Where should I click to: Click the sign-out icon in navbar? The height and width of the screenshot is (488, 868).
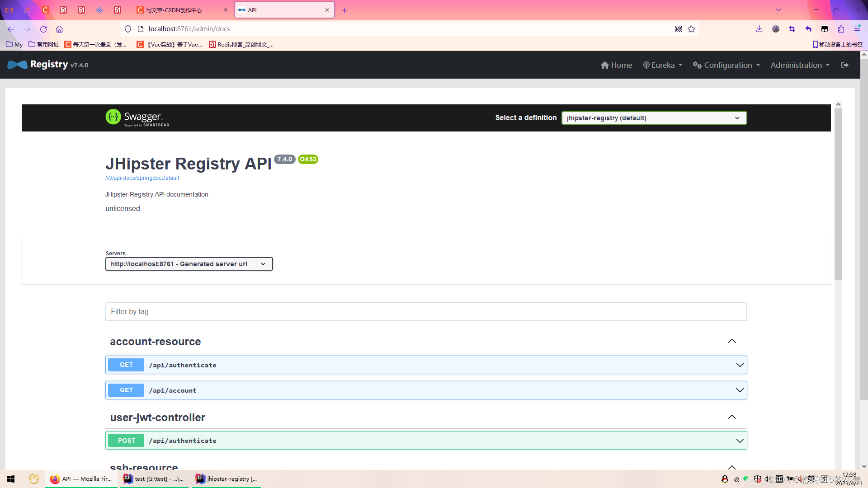(x=844, y=65)
